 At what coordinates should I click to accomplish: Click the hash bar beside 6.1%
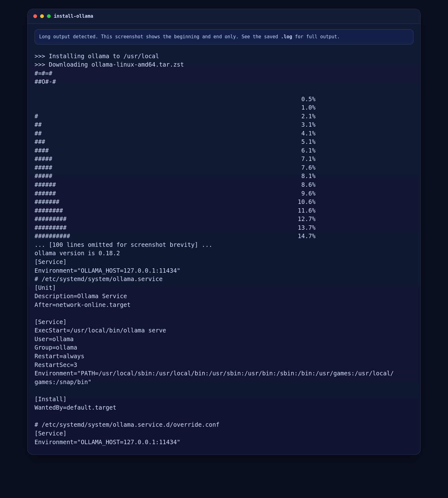[x=42, y=151]
